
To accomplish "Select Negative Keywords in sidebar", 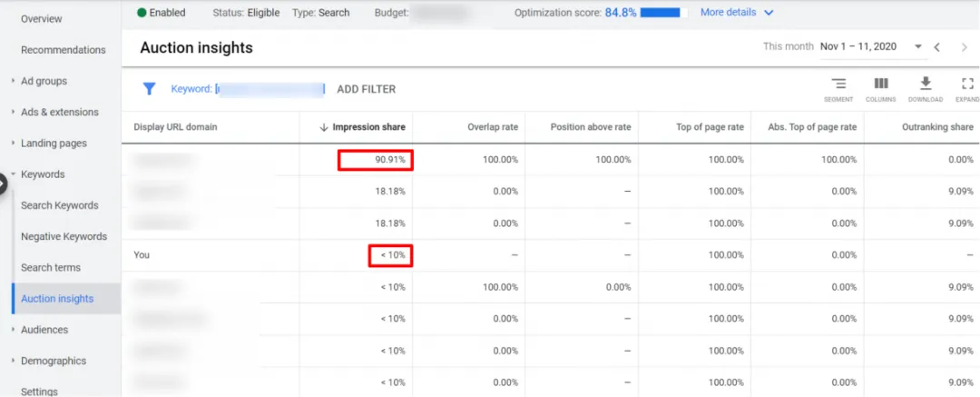I will tap(64, 236).
